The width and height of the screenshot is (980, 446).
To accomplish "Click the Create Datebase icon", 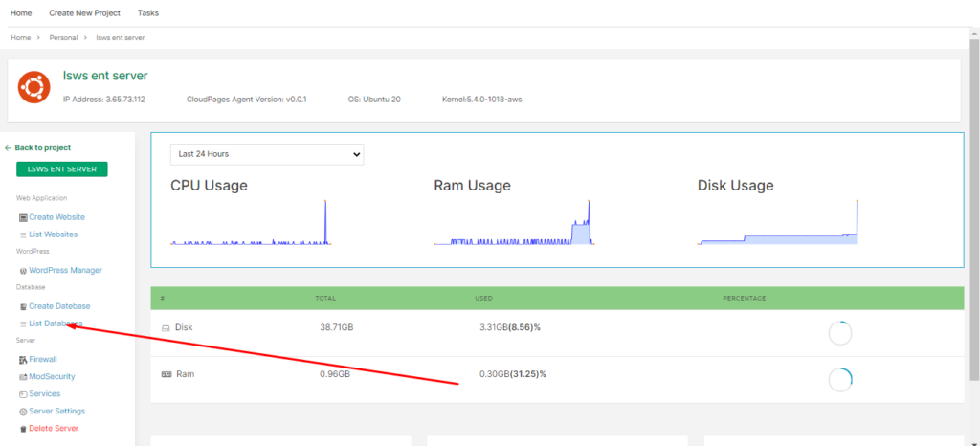I will pyautogui.click(x=24, y=306).
